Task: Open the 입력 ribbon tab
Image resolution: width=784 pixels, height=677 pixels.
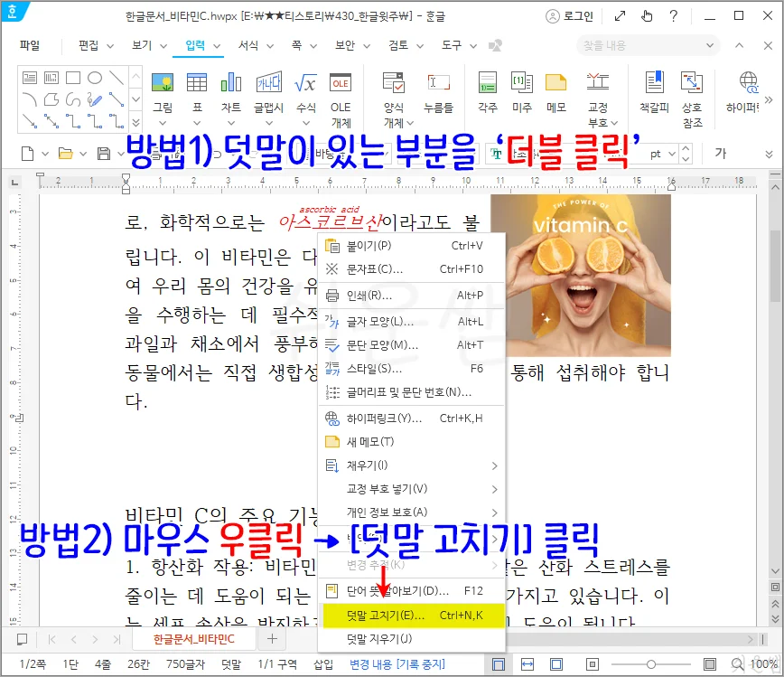Action: [195, 45]
